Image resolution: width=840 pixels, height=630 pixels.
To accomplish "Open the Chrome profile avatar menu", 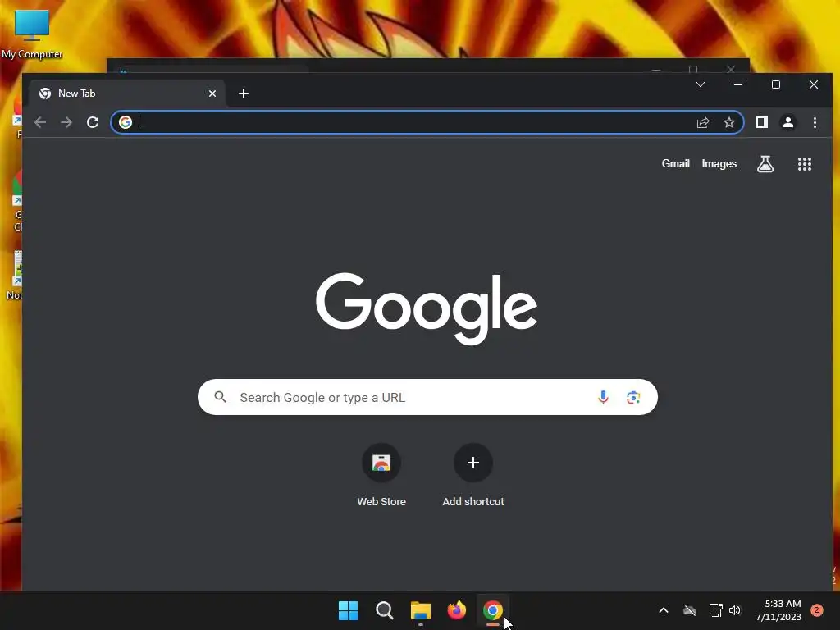I will (788, 123).
